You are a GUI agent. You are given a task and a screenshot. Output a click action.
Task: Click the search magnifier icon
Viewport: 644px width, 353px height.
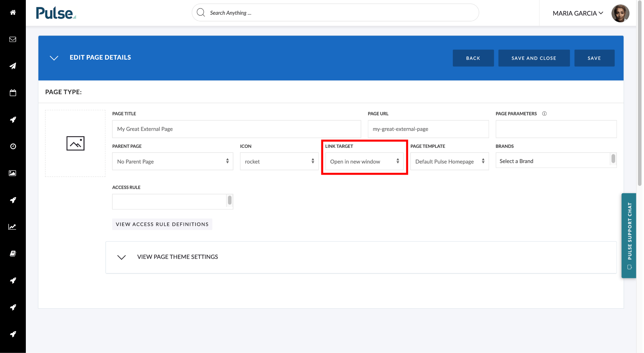201,13
